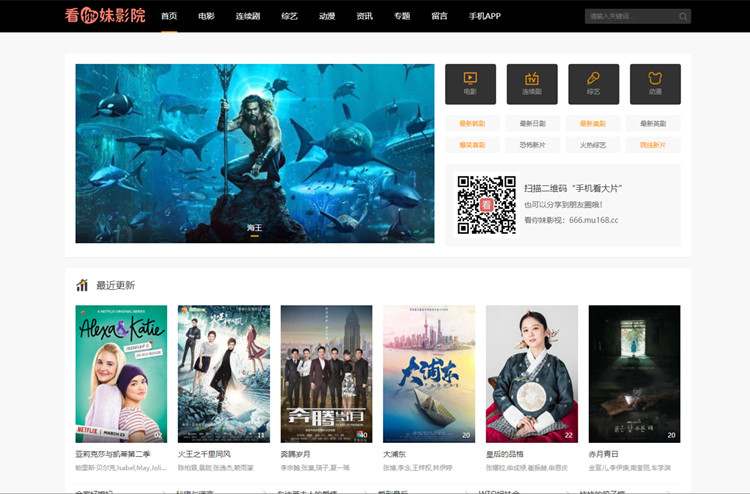Open the 海王 Aquaman banner image
This screenshot has width=750, height=494.
pyautogui.click(x=255, y=153)
